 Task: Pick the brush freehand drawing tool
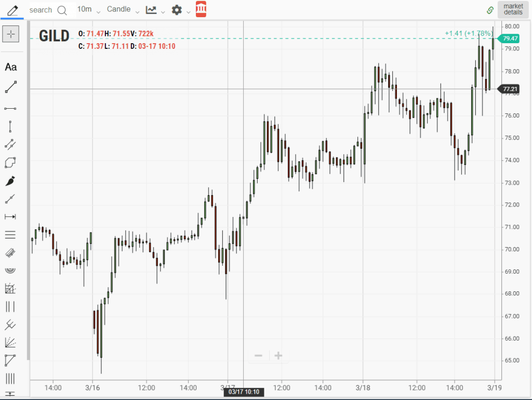tap(10, 181)
